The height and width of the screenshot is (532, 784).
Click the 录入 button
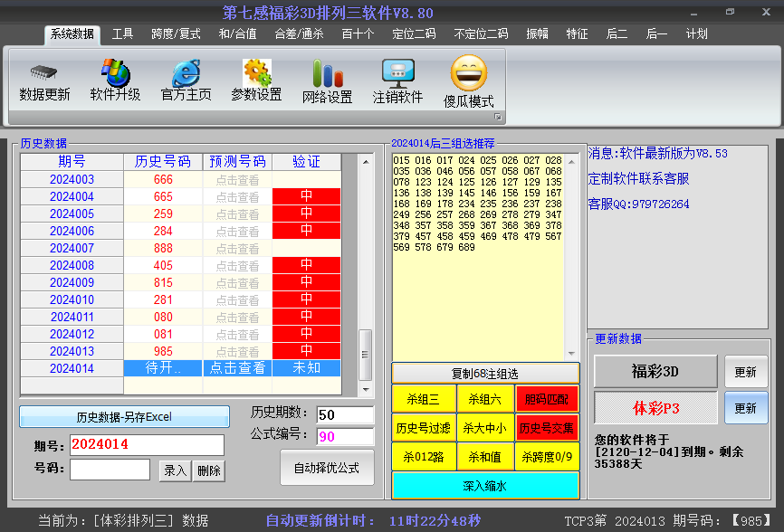point(175,470)
